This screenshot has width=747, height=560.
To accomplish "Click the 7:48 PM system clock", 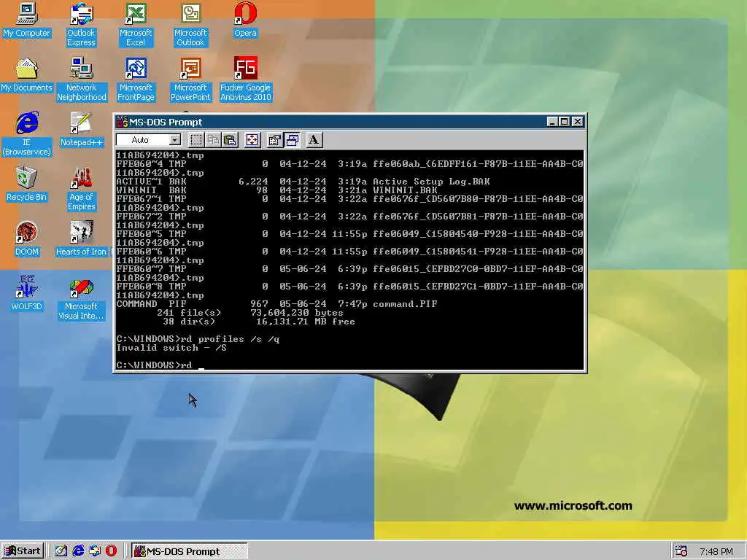I will coord(716,551).
